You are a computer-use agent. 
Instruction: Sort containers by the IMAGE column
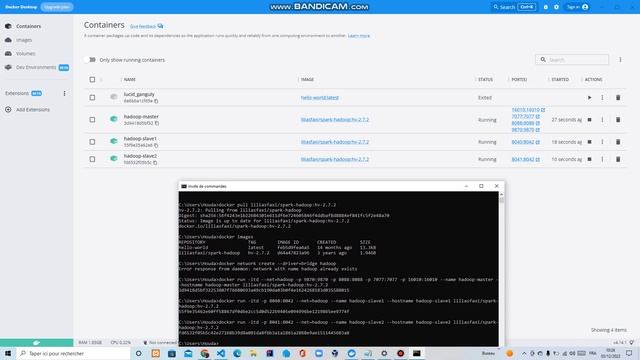pos(307,80)
